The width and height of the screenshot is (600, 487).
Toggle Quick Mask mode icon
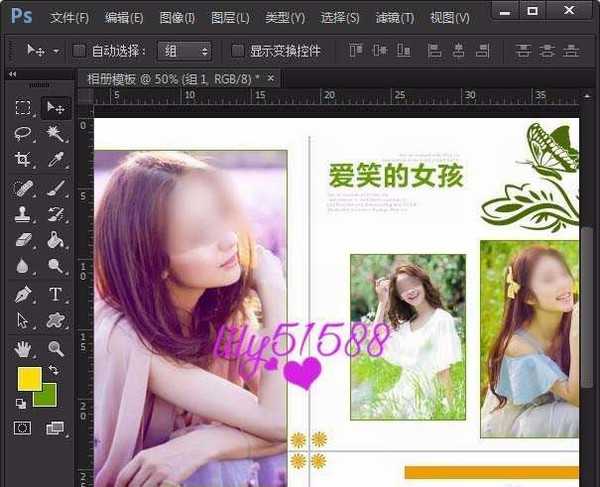click(23, 428)
